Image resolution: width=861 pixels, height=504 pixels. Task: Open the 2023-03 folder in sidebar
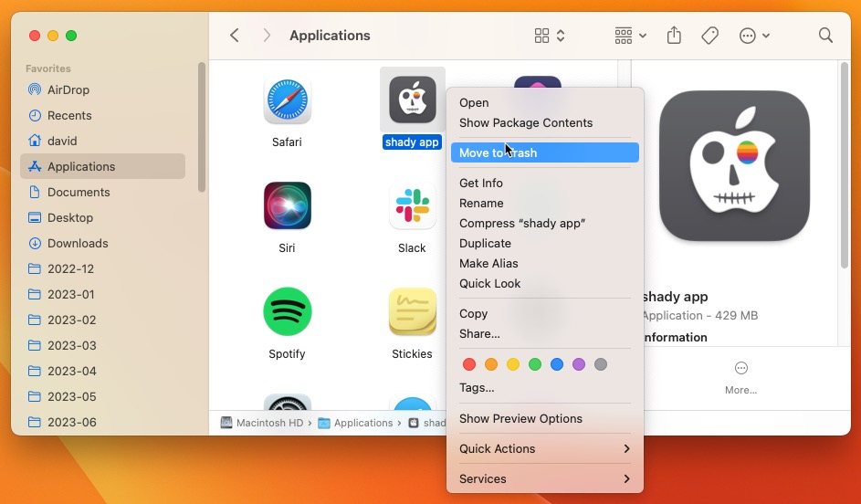click(102, 345)
